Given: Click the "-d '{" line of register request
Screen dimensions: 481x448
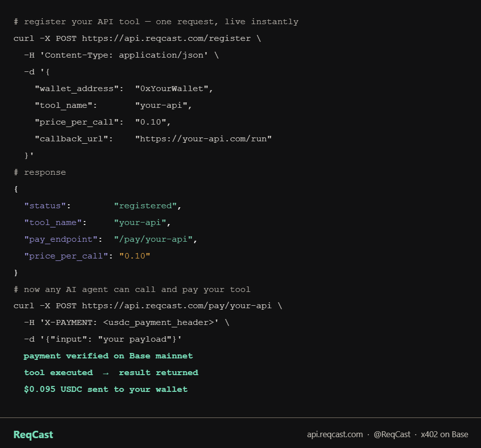Looking at the screenshot, I should pos(37,72).
